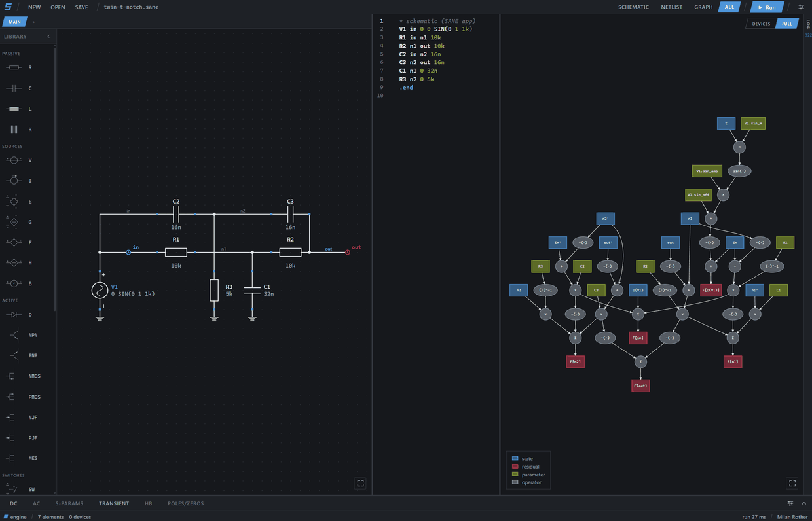The width and height of the screenshot is (812, 521).
Task: Fit schematic view with the fullscreen icon
Action: point(360,483)
